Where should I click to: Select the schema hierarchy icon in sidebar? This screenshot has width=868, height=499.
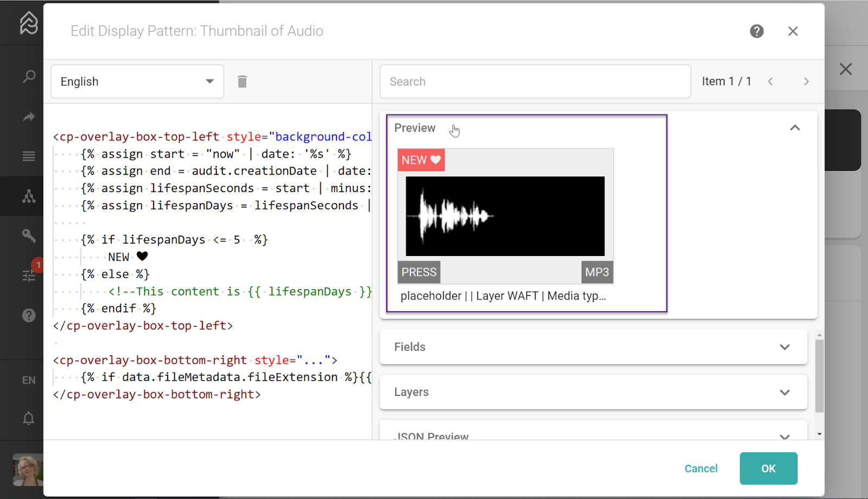point(29,196)
